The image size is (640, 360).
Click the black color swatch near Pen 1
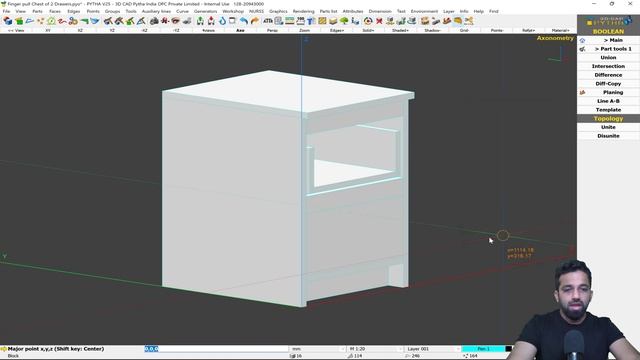[x=508, y=349]
